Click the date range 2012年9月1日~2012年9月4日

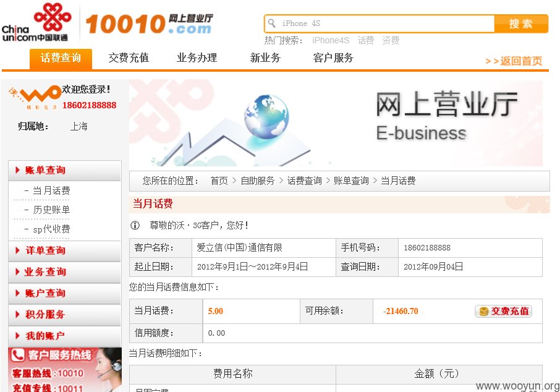252,267
